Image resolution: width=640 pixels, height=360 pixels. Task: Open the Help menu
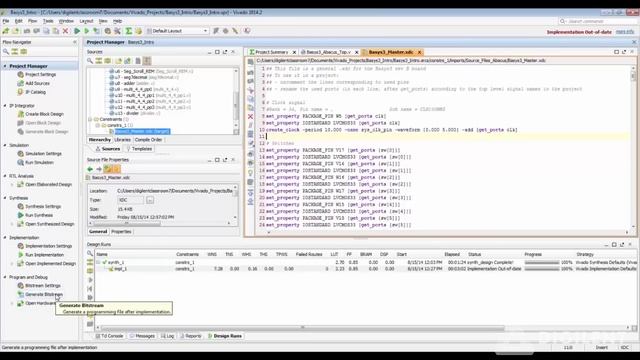point(118,21)
